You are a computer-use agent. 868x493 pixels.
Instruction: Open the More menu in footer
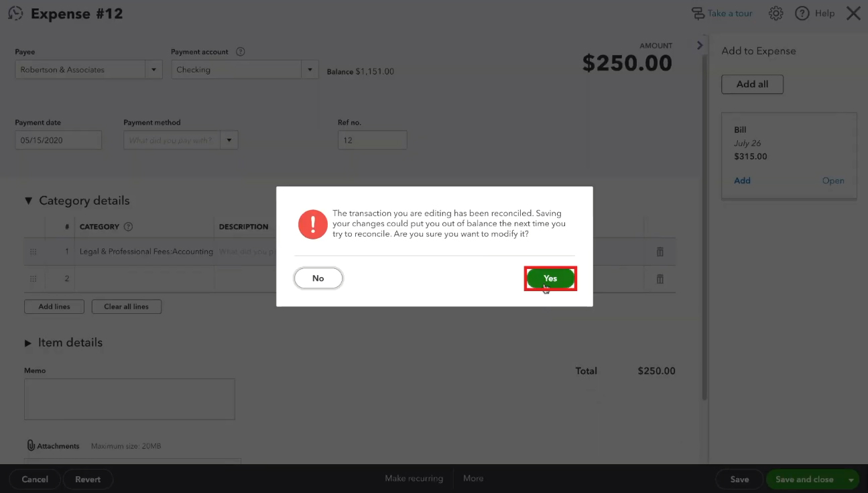[x=473, y=478]
